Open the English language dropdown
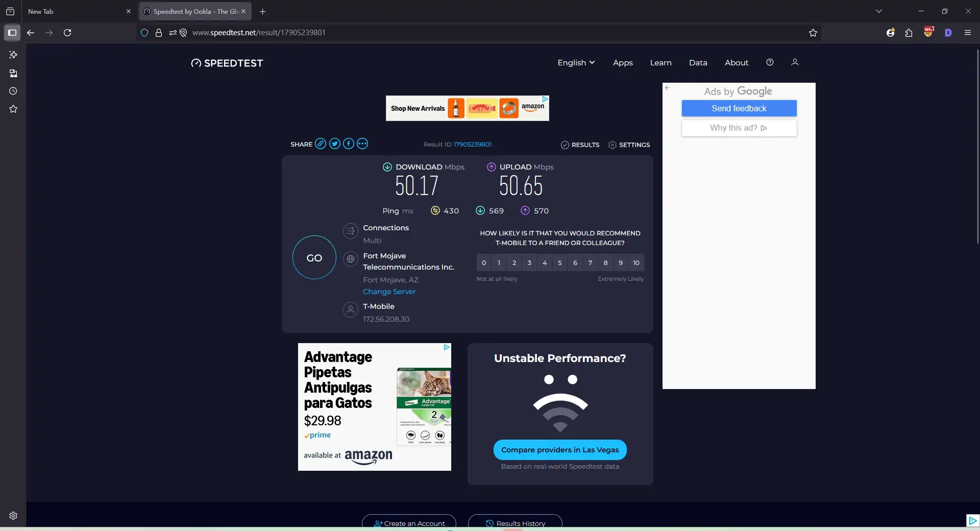Screen dimensions: 980x531 pyautogui.click(x=576, y=62)
